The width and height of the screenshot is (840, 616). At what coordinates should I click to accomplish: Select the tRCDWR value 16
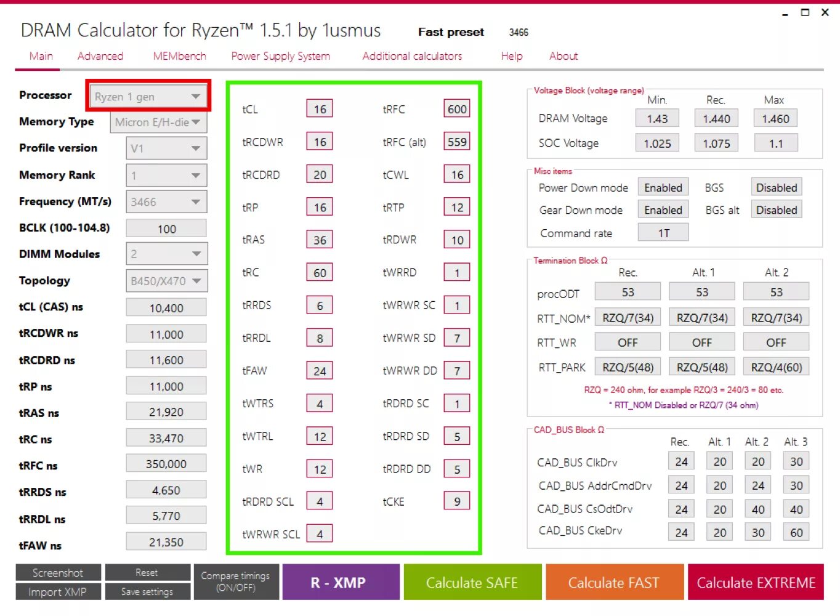pyautogui.click(x=320, y=142)
